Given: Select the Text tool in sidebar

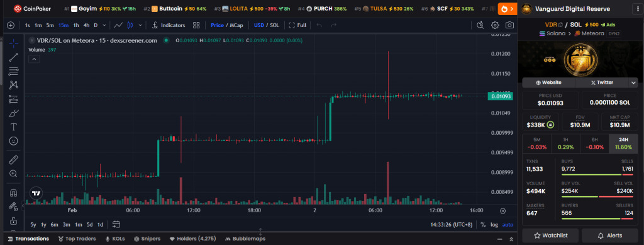Looking at the screenshot, I should point(14,127).
